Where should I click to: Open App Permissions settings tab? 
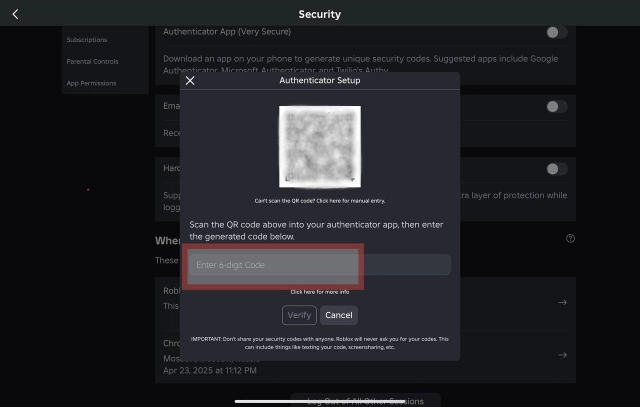coord(91,83)
